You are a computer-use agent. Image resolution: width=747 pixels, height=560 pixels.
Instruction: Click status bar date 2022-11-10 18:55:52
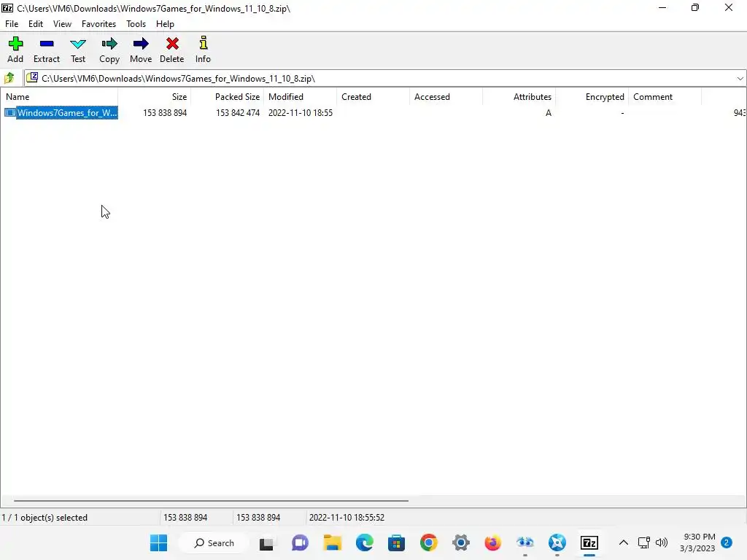pos(347,518)
